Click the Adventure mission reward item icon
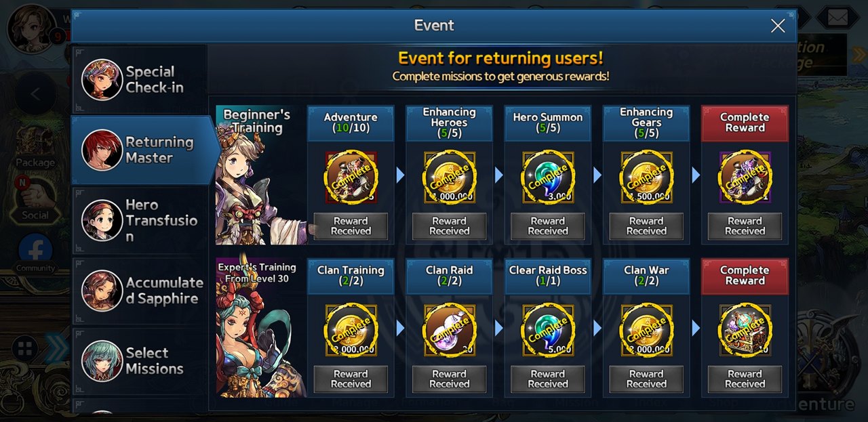This screenshot has width=868, height=422. (351, 177)
